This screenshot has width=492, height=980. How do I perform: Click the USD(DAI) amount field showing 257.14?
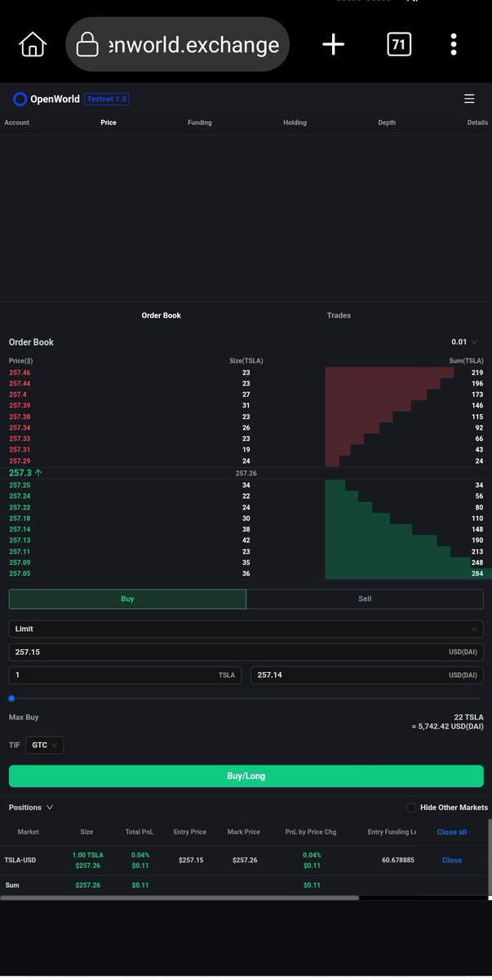[x=367, y=675]
